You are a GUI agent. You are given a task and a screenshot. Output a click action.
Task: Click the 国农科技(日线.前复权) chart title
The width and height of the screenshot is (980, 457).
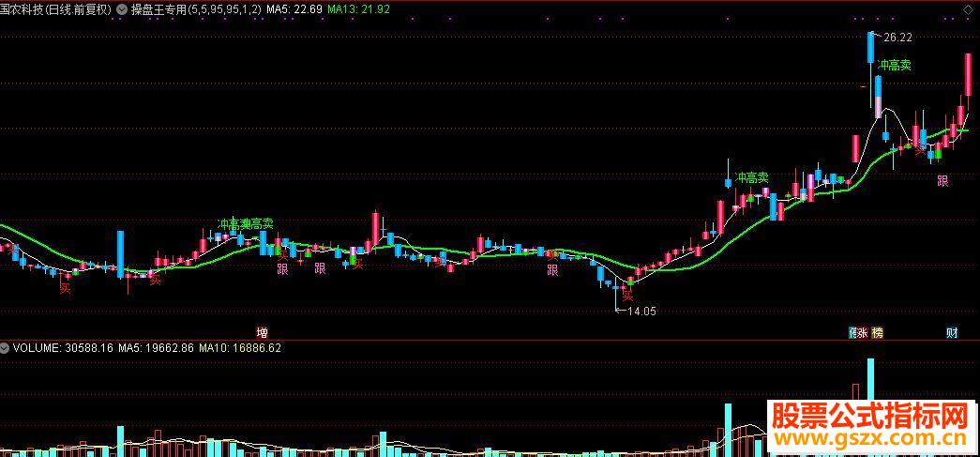tap(56, 9)
